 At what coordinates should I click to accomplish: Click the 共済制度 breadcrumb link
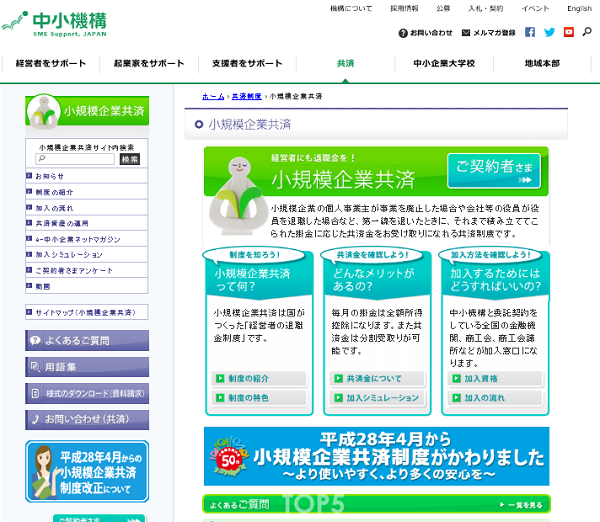click(247, 96)
